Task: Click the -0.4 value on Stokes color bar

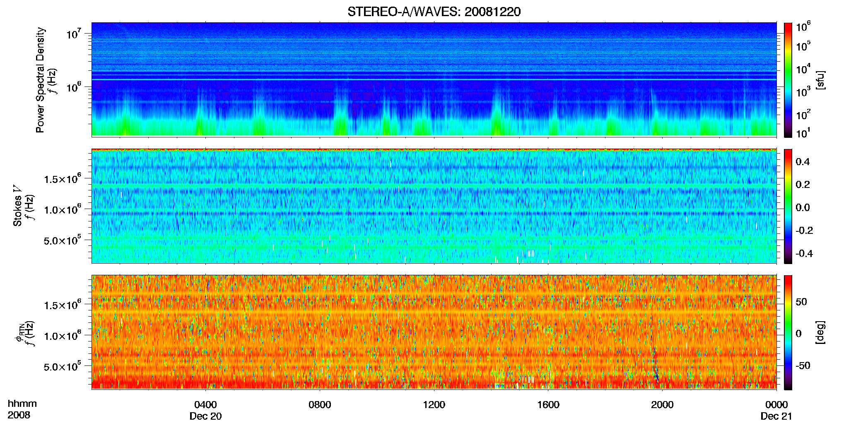Action: [804, 253]
